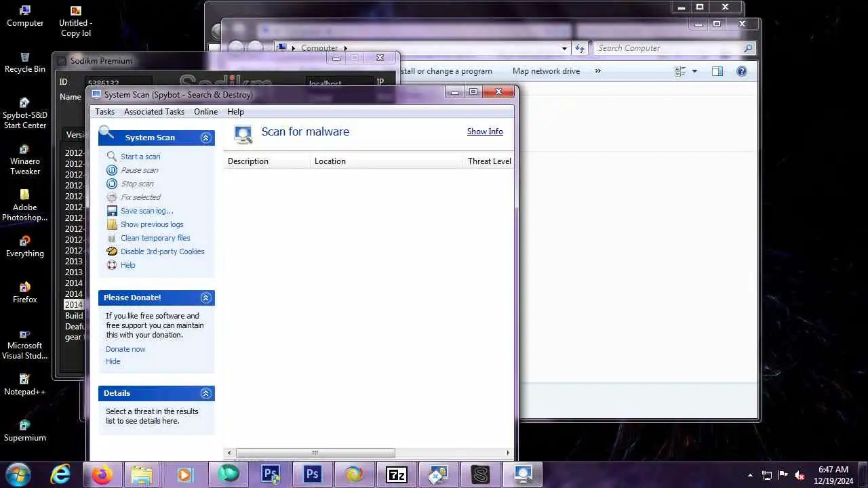868x488 pixels.
Task: Click the Fix selected gear icon
Action: [x=112, y=197]
